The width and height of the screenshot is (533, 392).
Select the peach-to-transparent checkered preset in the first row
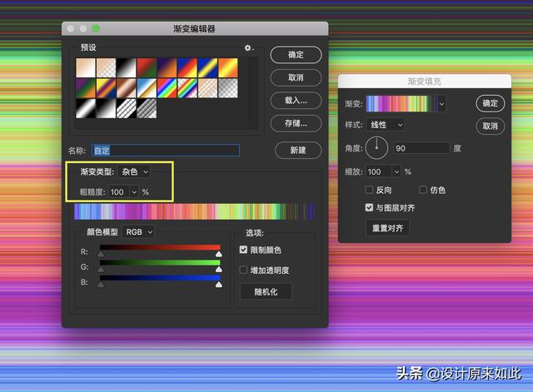pyautogui.click(x=106, y=68)
